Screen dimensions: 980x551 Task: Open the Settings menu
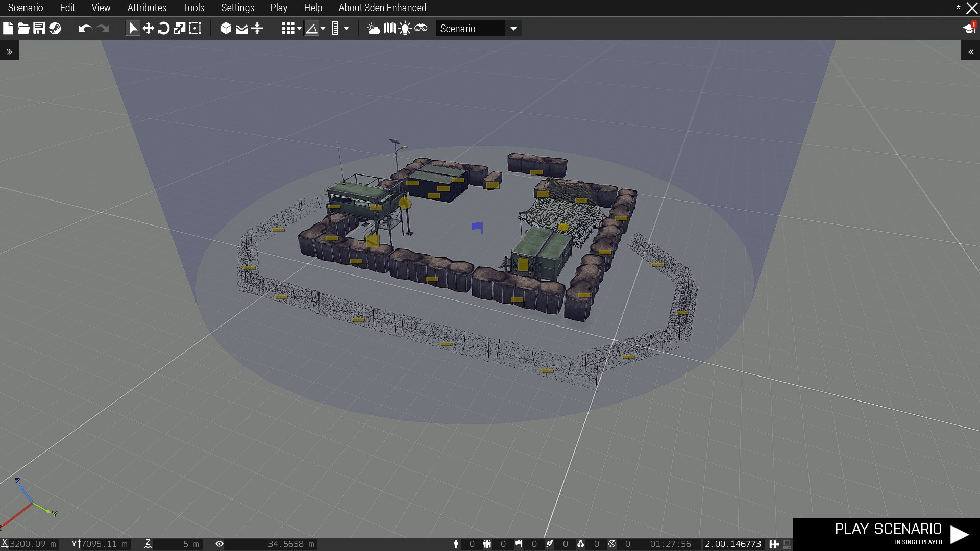[x=238, y=8]
